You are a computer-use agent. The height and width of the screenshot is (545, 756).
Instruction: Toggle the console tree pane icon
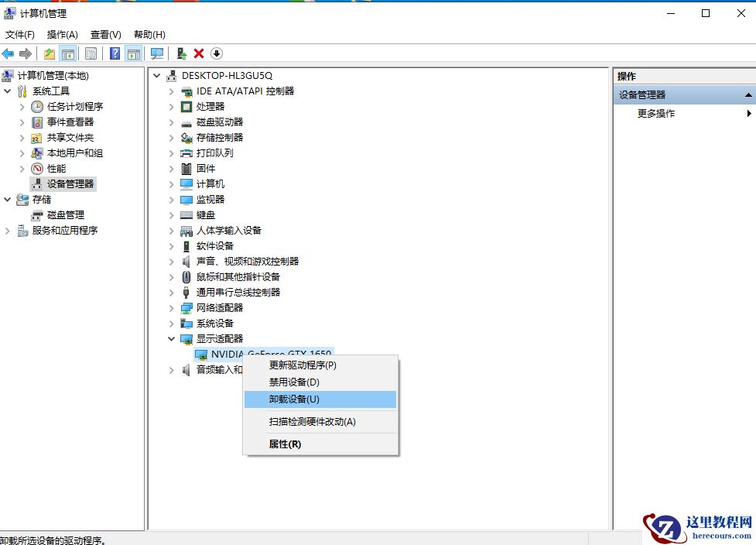pyautogui.click(x=68, y=53)
